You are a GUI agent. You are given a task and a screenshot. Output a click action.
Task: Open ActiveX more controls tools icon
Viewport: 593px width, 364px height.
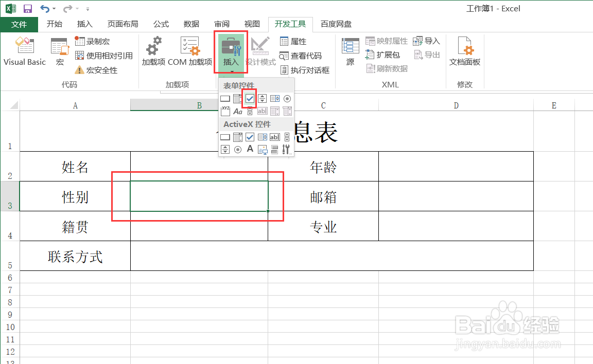286,150
